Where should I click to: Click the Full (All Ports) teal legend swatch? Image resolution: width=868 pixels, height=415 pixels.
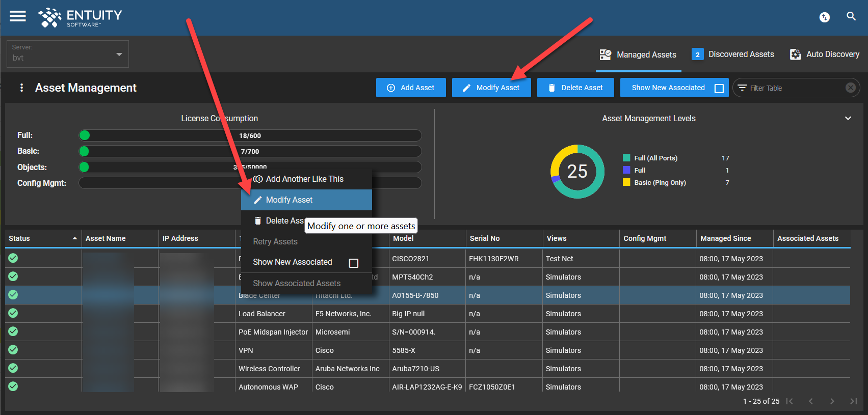point(626,158)
